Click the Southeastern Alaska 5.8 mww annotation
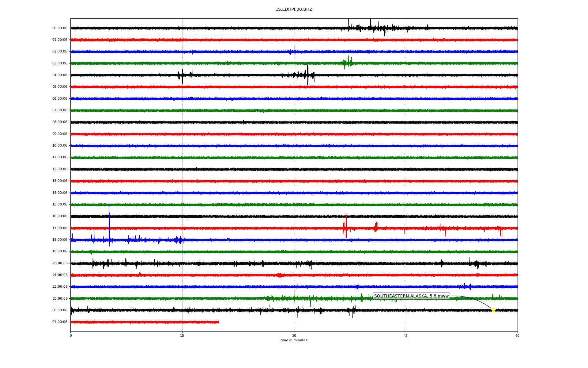Screen dimensions: 588x368 point(411,296)
